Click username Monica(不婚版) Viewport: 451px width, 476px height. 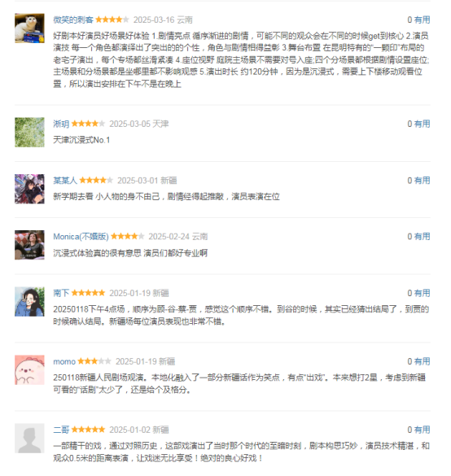(81, 237)
